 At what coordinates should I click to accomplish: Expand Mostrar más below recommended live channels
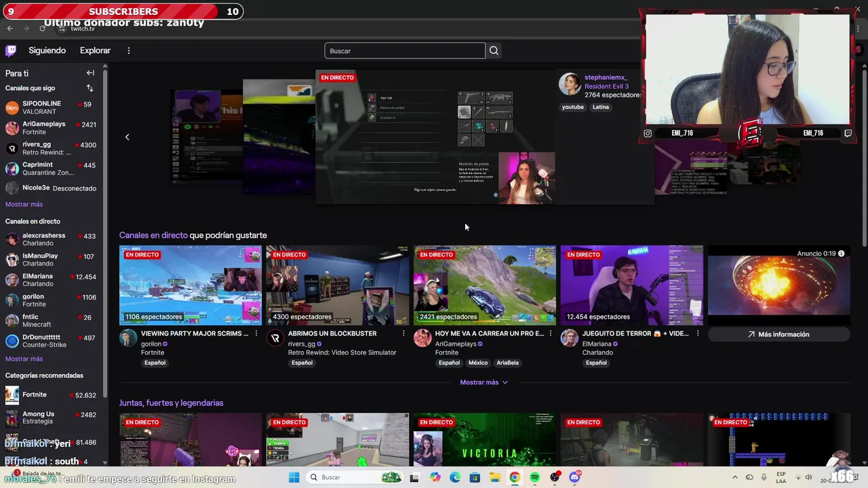[484, 382]
